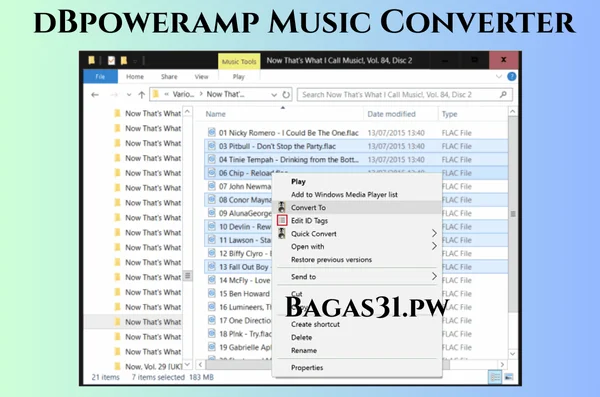Click the file icon of 18 P!nk - Try
600x397 pixels.
pyautogui.click(x=212, y=333)
